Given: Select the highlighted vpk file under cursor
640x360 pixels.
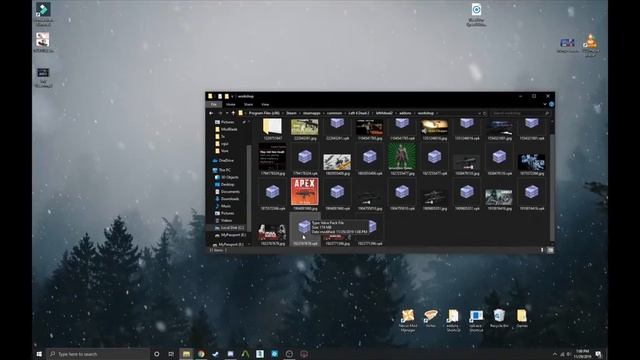Looking at the screenshot, I should tap(304, 229).
